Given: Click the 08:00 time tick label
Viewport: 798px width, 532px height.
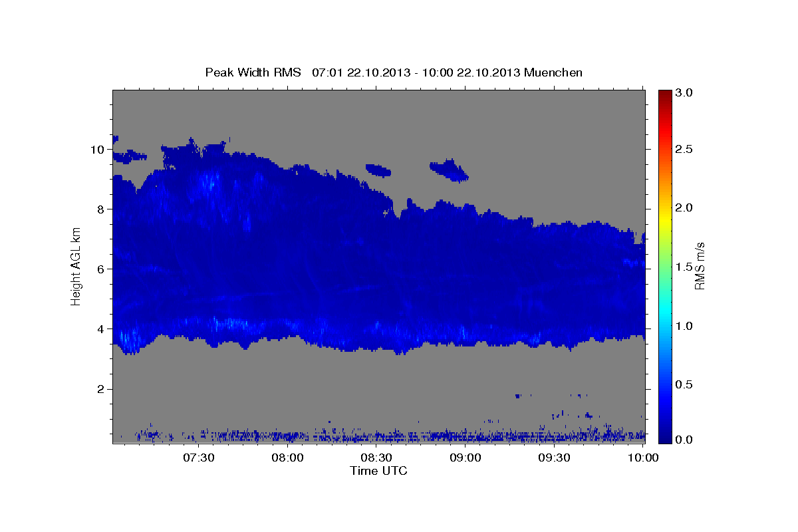Looking at the screenshot, I should coord(288,458).
